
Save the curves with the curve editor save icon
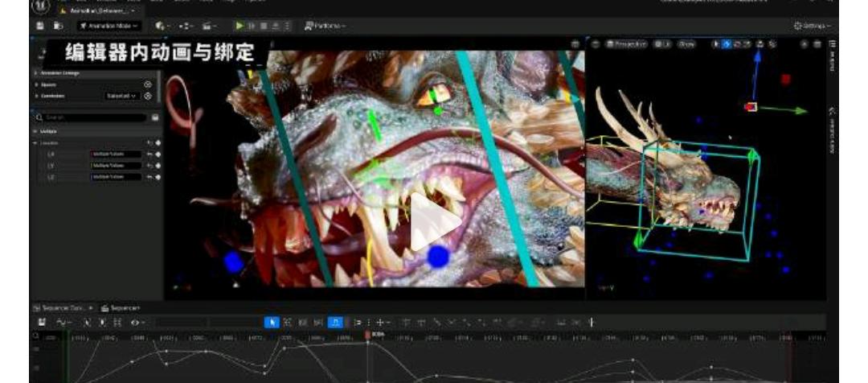[x=42, y=322]
